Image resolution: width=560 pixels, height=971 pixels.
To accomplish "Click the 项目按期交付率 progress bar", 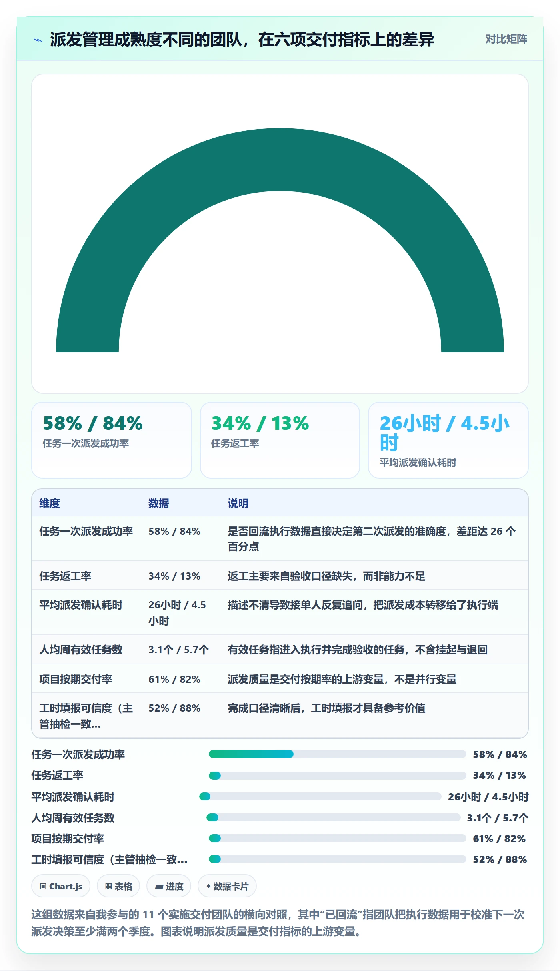I will [338, 838].
